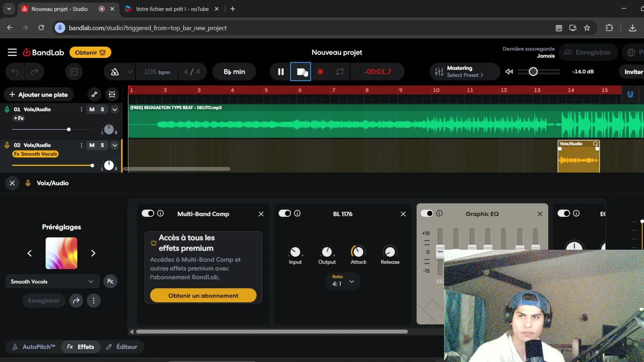Mute master volume speaker icon

509,71
